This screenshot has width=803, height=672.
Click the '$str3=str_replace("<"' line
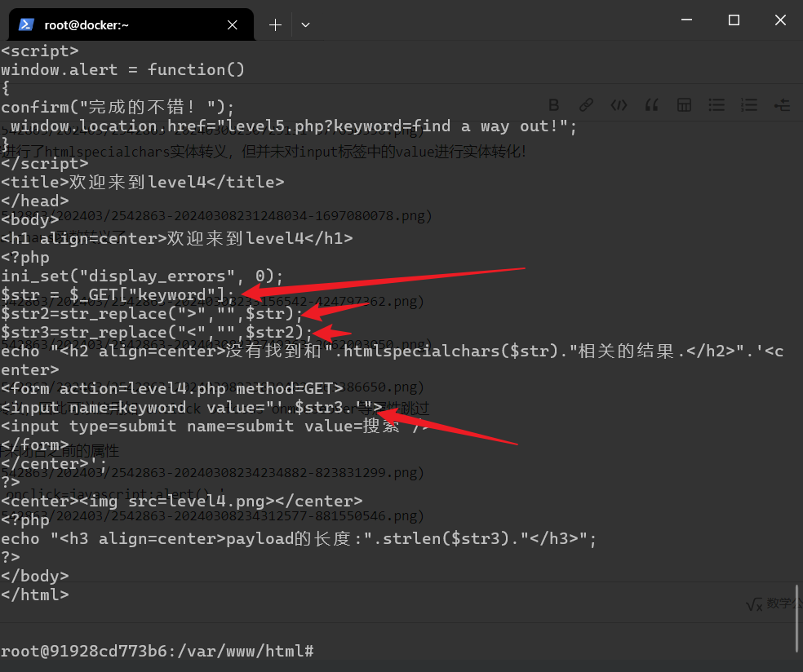click(157, 332)
